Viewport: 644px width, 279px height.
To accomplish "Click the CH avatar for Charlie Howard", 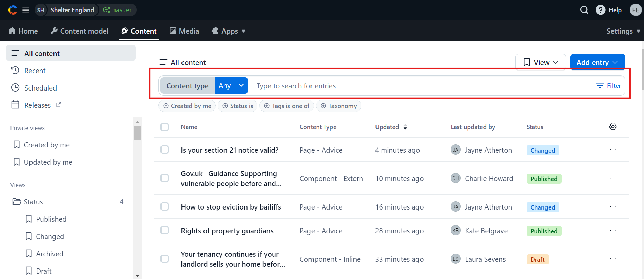I will coord(456,178).
